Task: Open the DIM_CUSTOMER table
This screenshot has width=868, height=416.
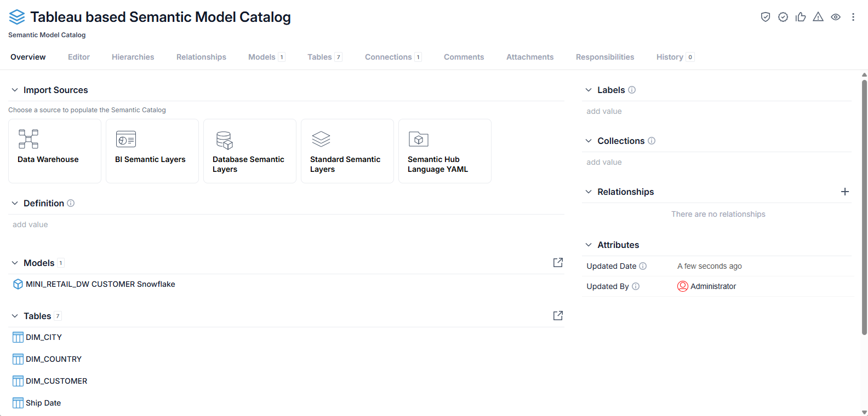Action: (56, 381)
